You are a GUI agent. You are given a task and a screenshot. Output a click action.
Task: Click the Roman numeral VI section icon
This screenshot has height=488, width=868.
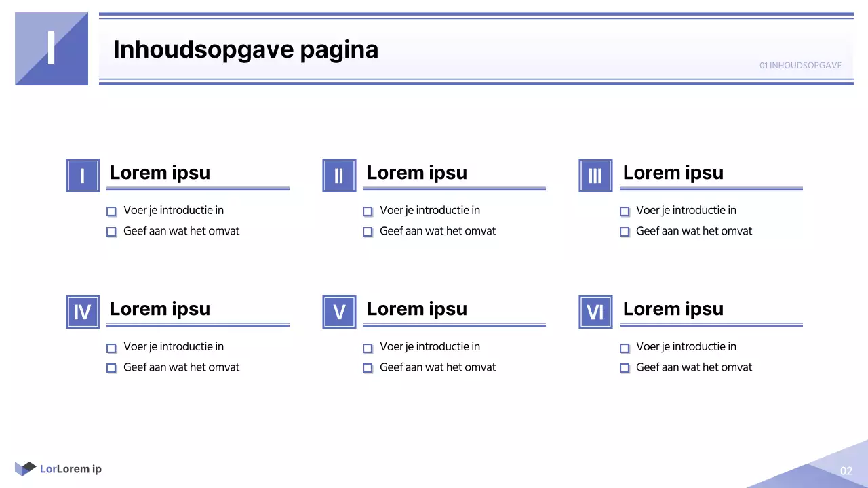tap(595, 312)
